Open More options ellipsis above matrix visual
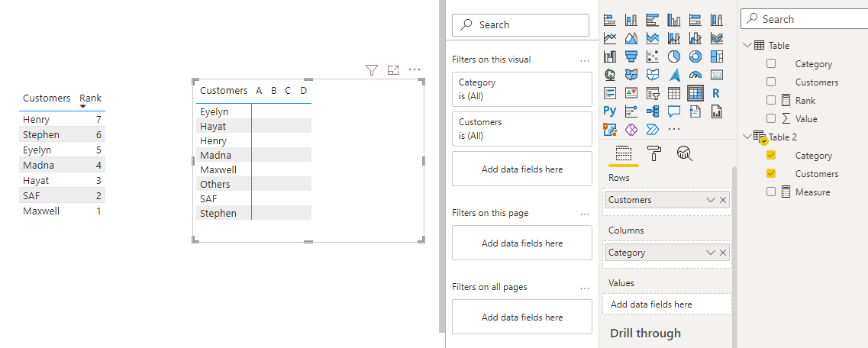Screen dimensions: 868x348 pyautogui.click(x=415, y=69)
